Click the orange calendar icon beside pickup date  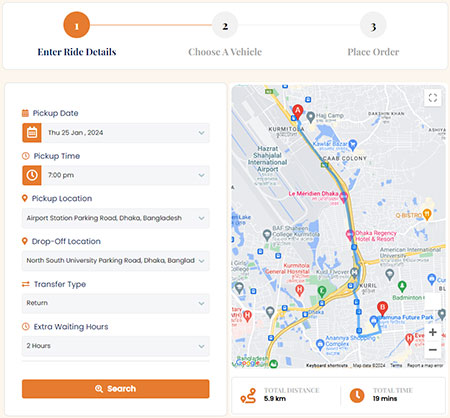pyautogui.click(x=32, y=133)
